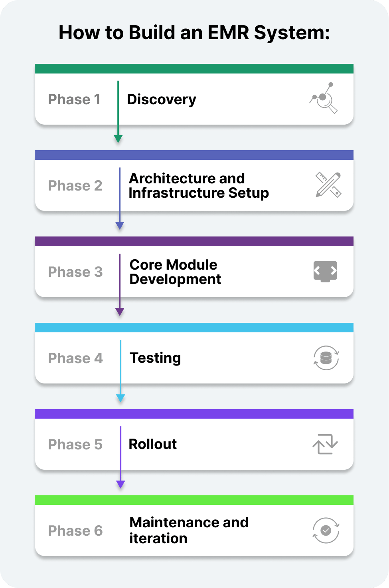Image resolution: width=389 pixels, height=588 pixels.
Task: Click the light blue arrow below Phase 4
Action: tap(120, 397)
